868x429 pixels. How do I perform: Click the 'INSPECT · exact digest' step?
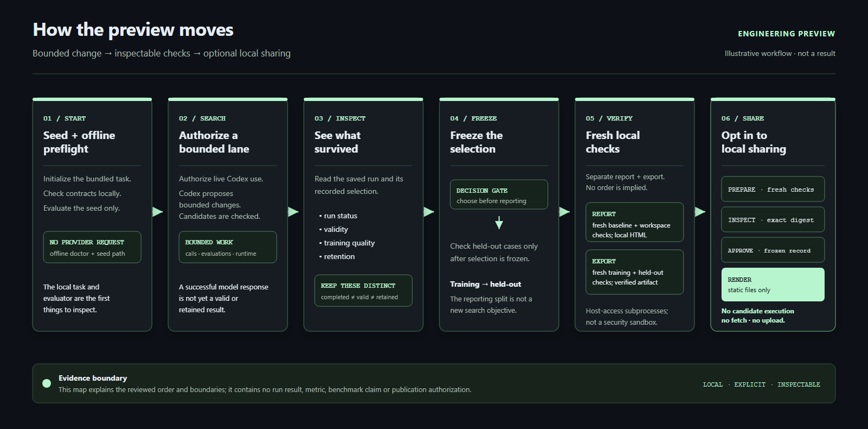pyautogui.click(x=773, y=219)
